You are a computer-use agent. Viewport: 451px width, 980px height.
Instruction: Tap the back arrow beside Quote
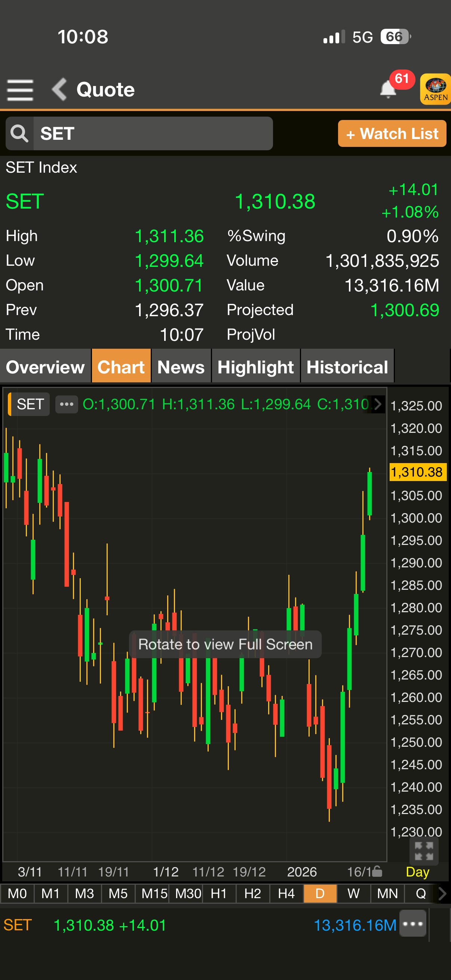(60, 90)
